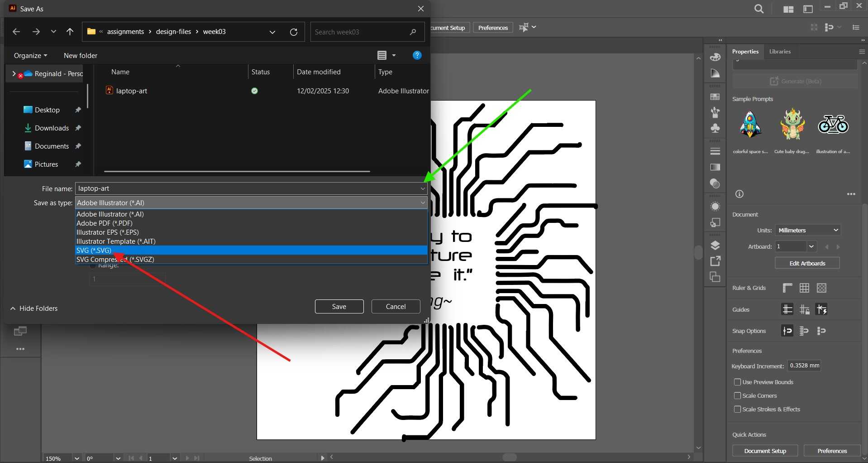Open the Symbols panel club icon
This screenshot has width=868, height=463.
[x=715, y=128]
